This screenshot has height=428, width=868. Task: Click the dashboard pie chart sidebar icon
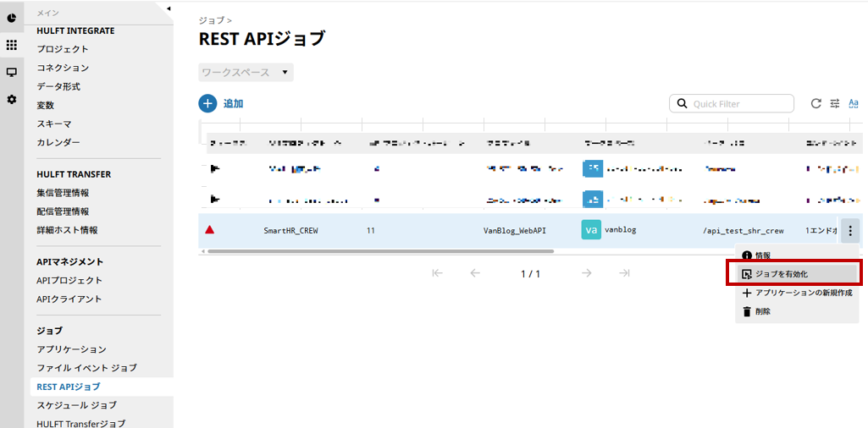point(12,18)
